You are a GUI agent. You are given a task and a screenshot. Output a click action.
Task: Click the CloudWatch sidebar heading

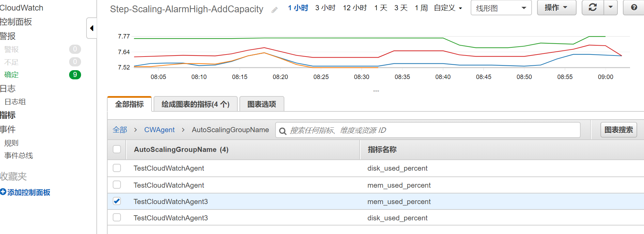[22, 8]
